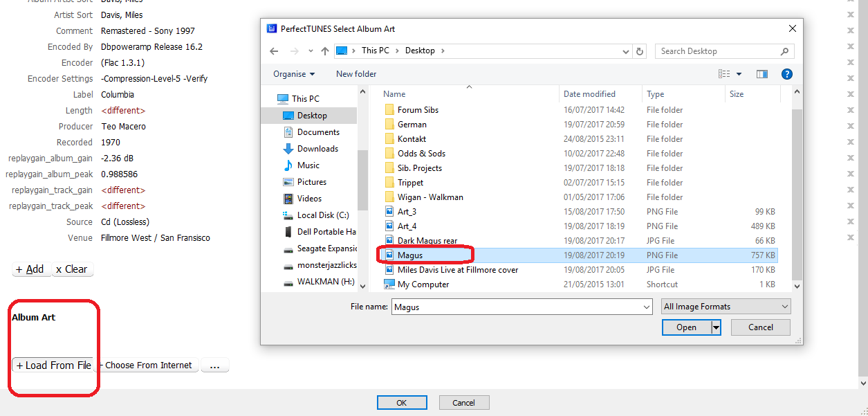Select the Art_4 PNG file
This screenshot has height=416, width=868.
(x=407, y=226)
